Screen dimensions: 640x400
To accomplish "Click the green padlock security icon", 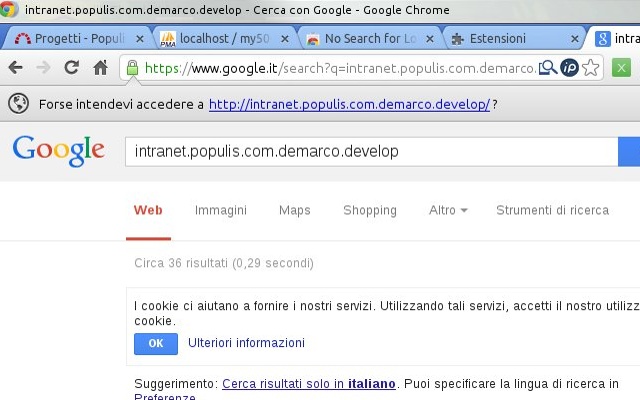I will [x=132, y=68].
